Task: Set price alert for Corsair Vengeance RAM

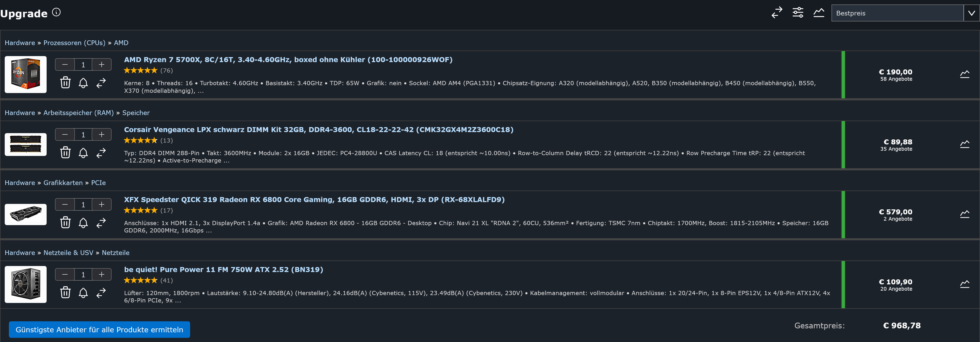Action: [x=83, y=153]
